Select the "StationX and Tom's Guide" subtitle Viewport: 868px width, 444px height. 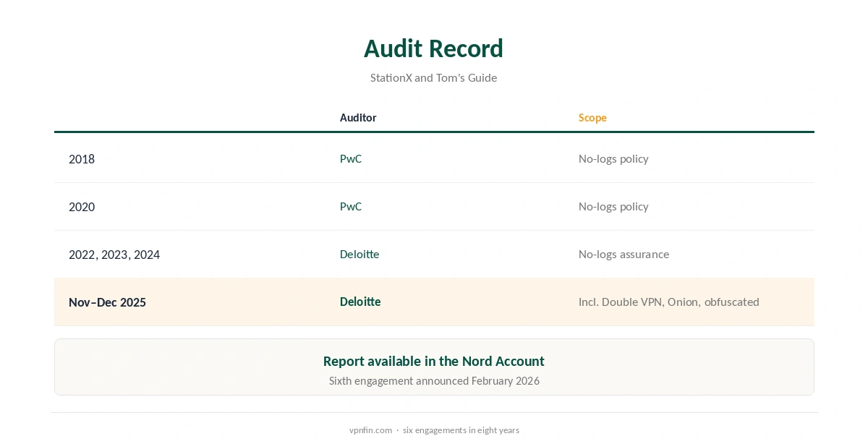coord(433,77)
